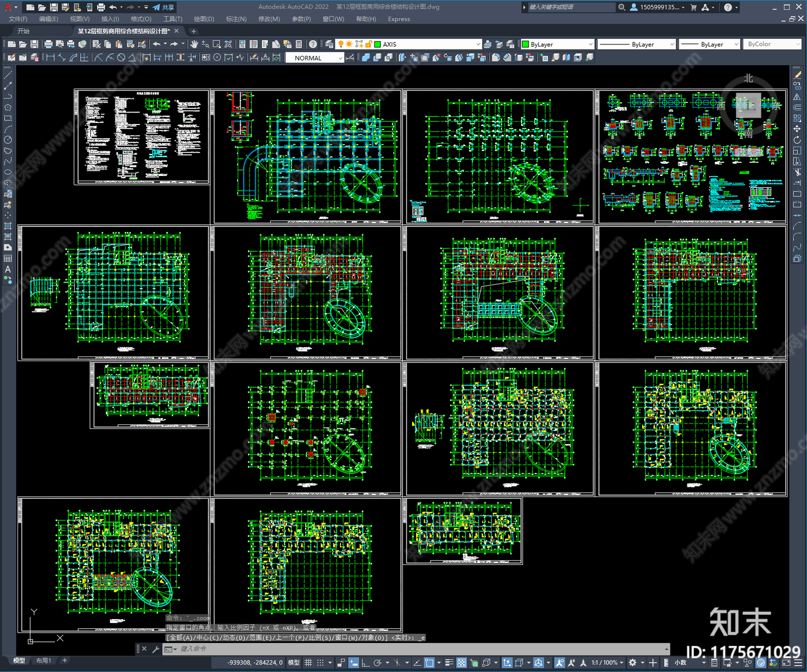
Task: Toggle dynamic input in status bar
Action: point(354,662)
